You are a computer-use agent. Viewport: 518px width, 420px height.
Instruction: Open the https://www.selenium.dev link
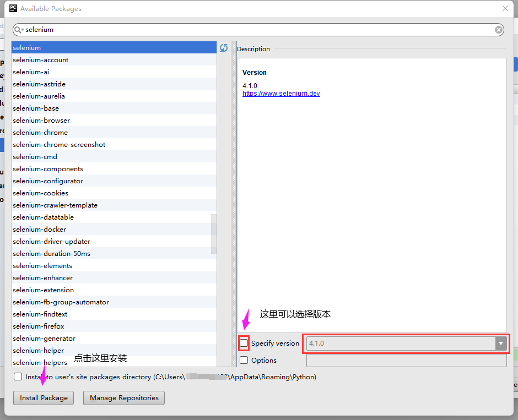click(281, 94)
